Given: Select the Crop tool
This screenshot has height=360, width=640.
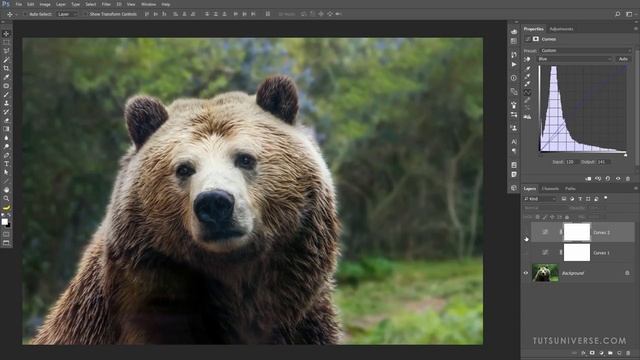Looking at the screenshot, I should click(x=6, y=69).
